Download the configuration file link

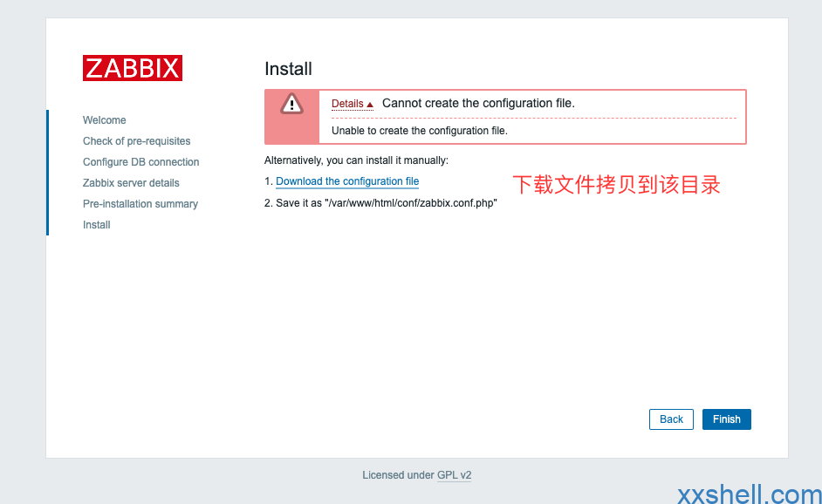point(347,181)
